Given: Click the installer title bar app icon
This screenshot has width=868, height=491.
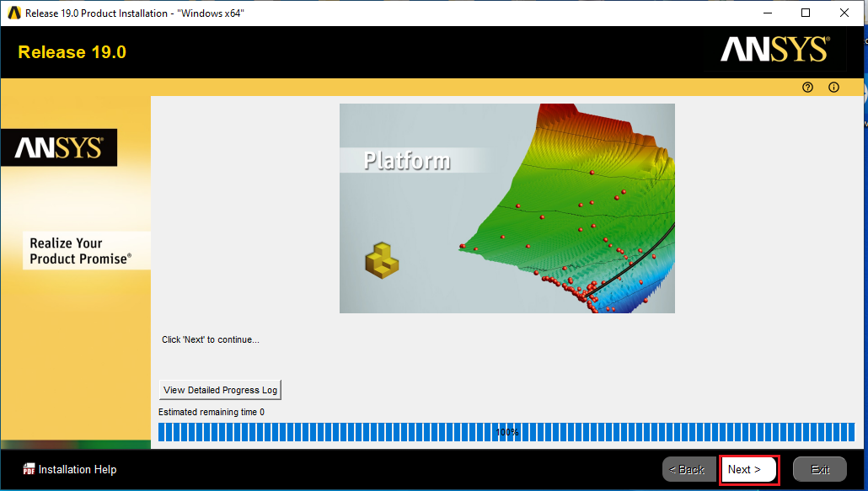Looking at the screenshot, I should pos(13,13).
